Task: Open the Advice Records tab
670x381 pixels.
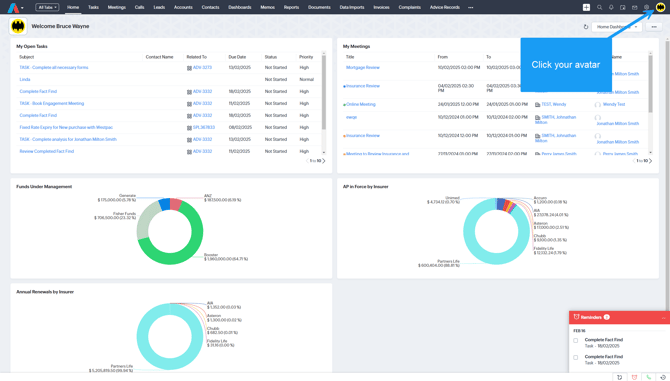Action: click(444, 7)
